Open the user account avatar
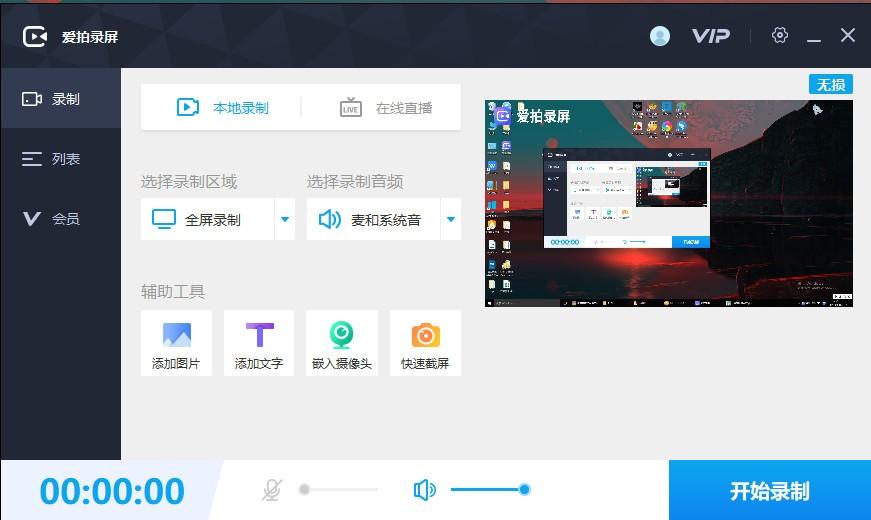This screenshot has width=871, height=520. pos(659,36)
